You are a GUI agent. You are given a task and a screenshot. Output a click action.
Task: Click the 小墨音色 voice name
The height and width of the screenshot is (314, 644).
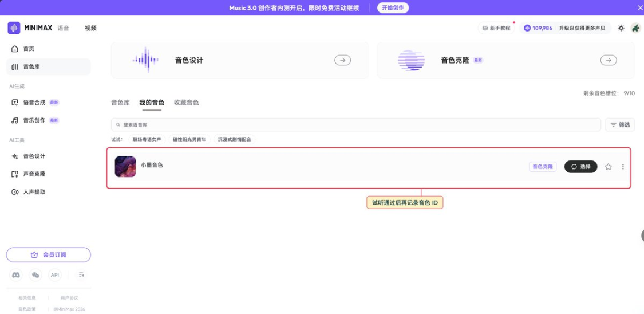point(152,165)
